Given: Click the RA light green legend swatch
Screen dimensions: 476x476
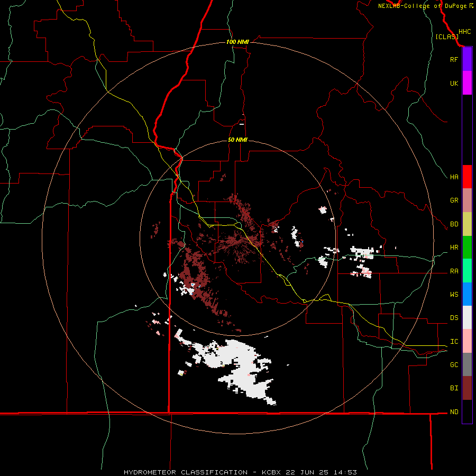Looking at the screenshot, I should (467, 271).
